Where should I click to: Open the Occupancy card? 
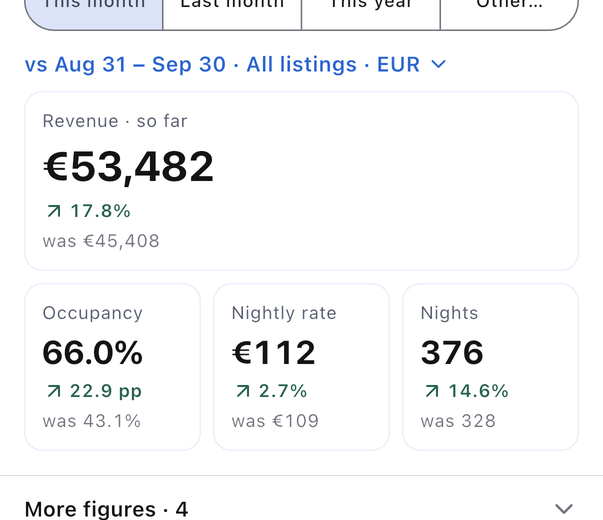[112, 367]
